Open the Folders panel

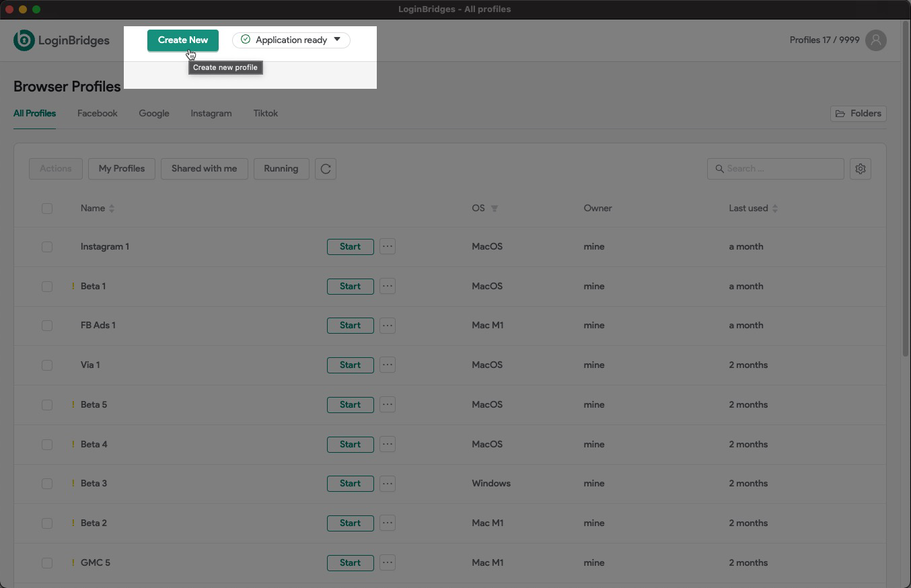[858, 113]
